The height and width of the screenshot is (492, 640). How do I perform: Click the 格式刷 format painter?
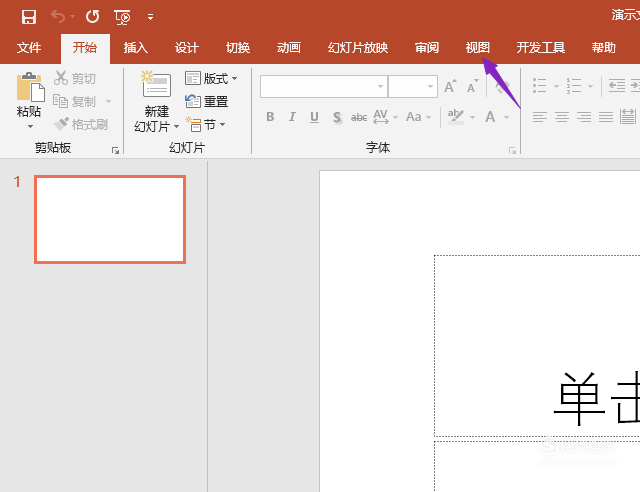[81, 124]
